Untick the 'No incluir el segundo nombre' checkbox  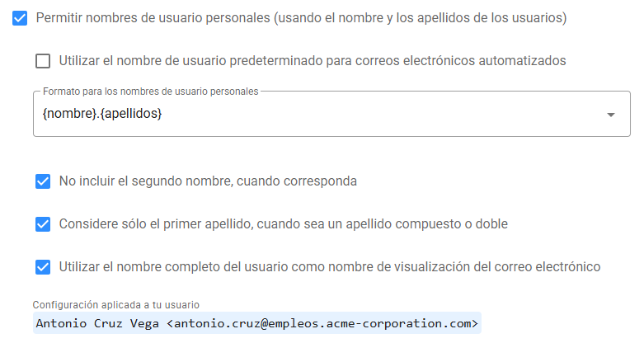[x=43, y=181]
